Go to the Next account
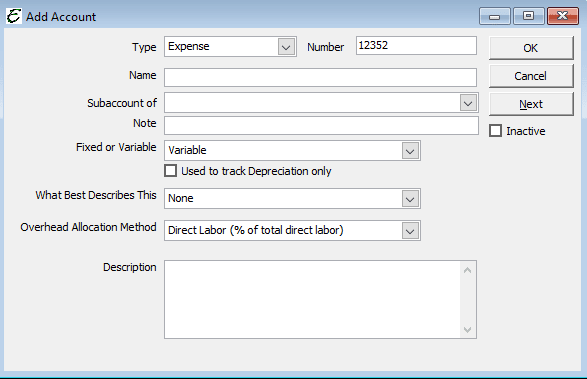Screen dimensions: 587x379 [x=531, y=104]
